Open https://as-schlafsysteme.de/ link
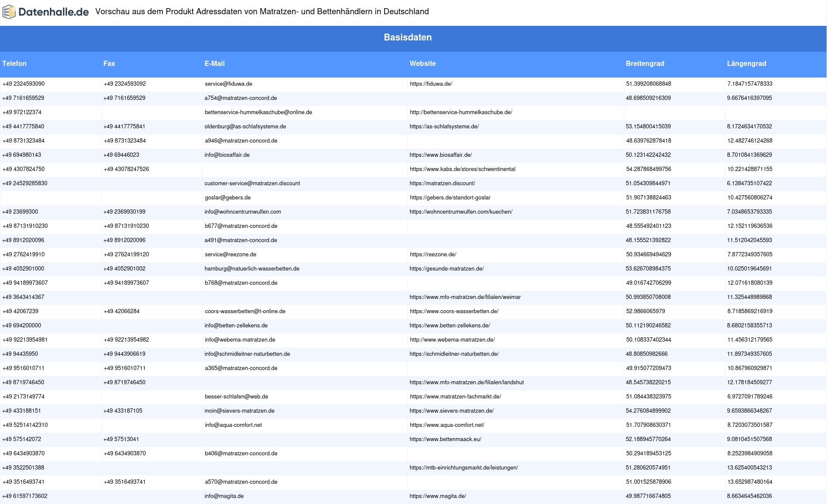The height and width of the screenshot is (504, 827). pyautogui.click(x=444, y=127)
